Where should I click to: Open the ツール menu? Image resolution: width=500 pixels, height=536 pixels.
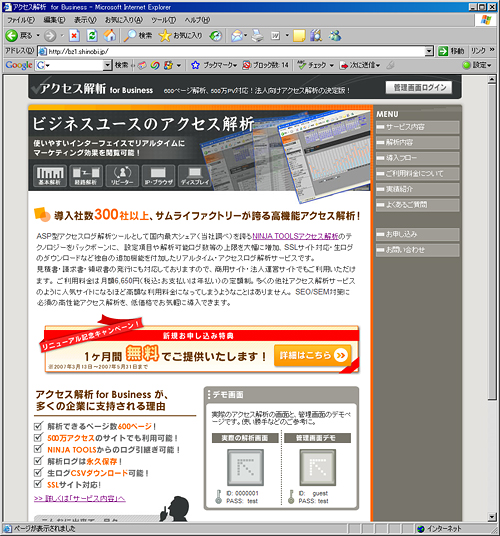tap(164, 20)
